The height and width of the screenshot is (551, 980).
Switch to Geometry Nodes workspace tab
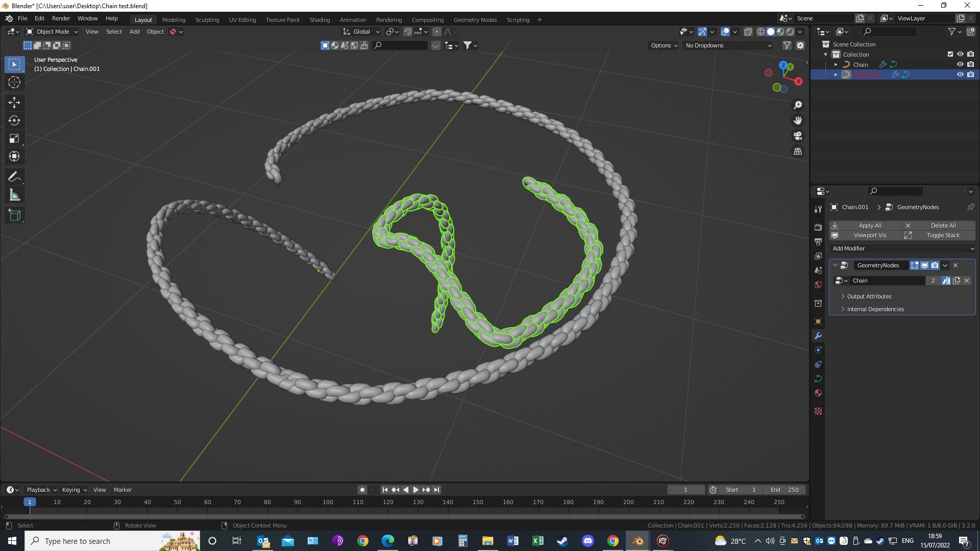click(475, 20)
